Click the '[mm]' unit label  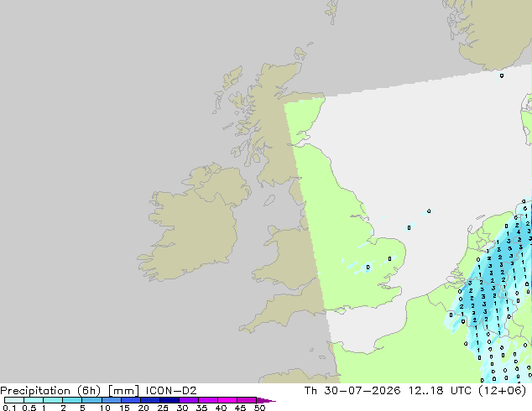[x=123, y=391]
